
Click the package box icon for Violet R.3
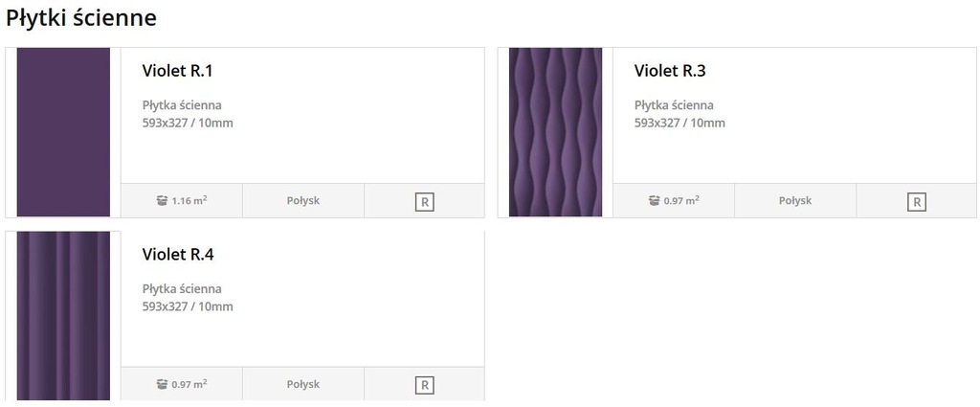pyautogui.click(x=655, y=201)
